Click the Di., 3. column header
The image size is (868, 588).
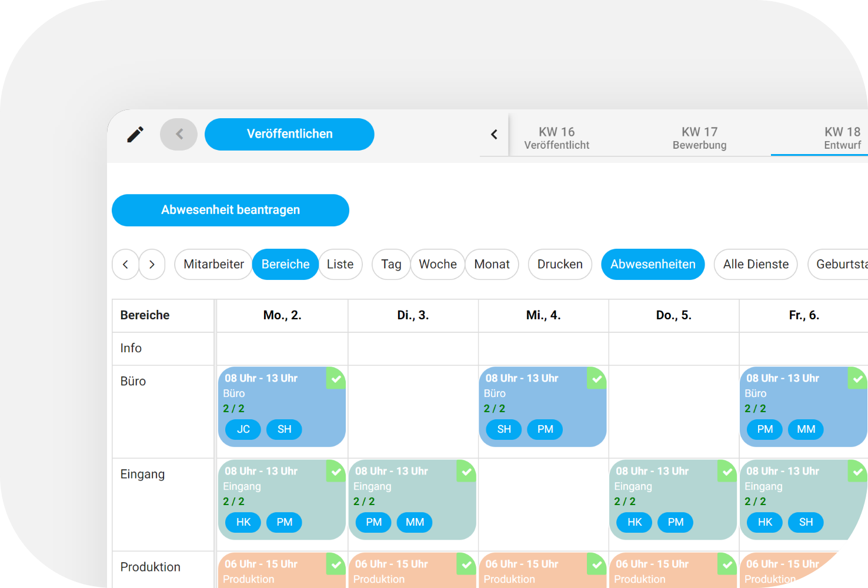[x=413, y=315]
